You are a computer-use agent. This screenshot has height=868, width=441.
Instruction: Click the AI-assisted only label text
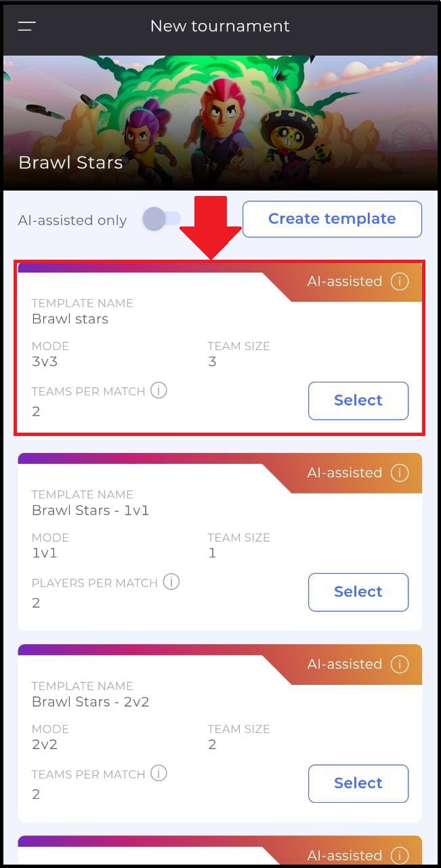coord(72,220)
